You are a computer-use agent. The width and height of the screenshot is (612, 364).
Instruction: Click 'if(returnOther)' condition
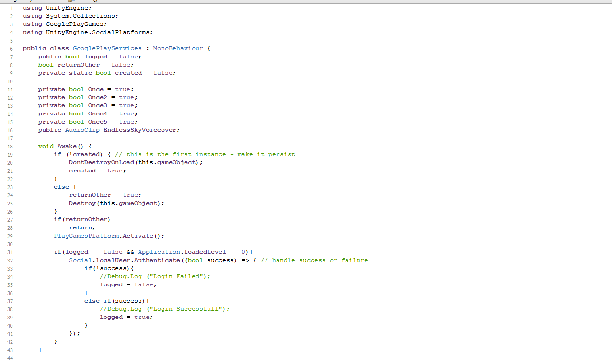point(82,219)
